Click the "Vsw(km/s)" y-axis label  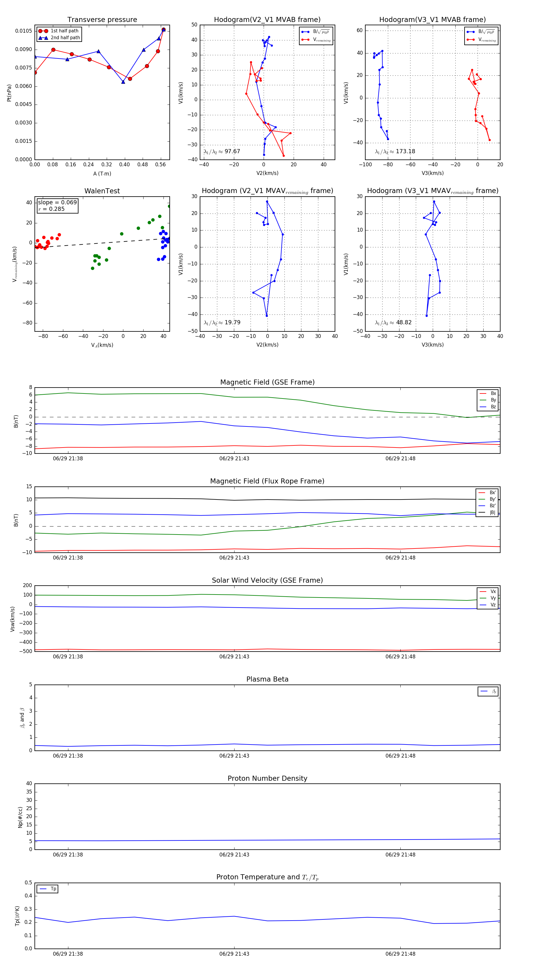click(12, 619)
